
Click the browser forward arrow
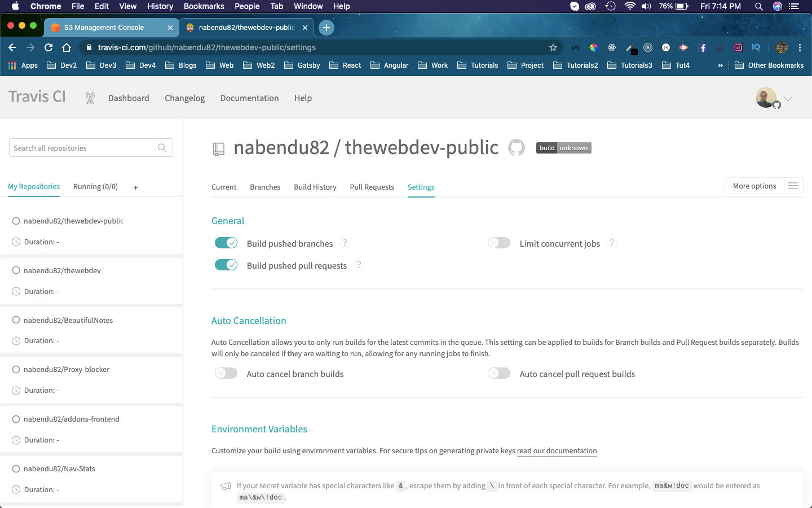tap(30, 47)
